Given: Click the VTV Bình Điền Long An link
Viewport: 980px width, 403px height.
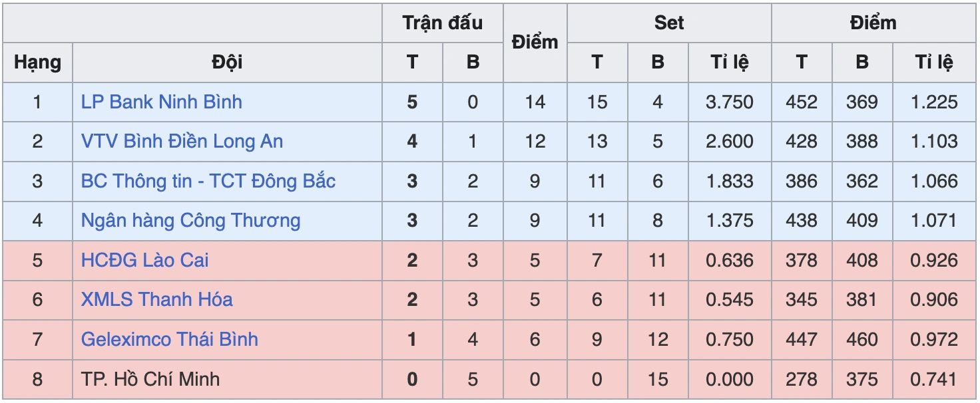Looking at the screenshot, I should pyautogui.click(x=182, y=141).
